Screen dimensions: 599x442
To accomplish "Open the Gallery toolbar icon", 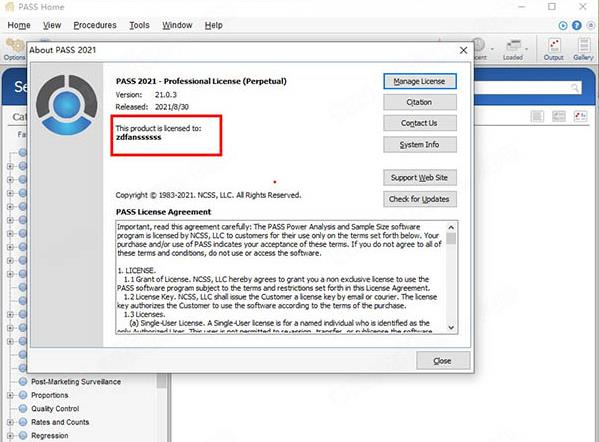I will coord(583,49).
